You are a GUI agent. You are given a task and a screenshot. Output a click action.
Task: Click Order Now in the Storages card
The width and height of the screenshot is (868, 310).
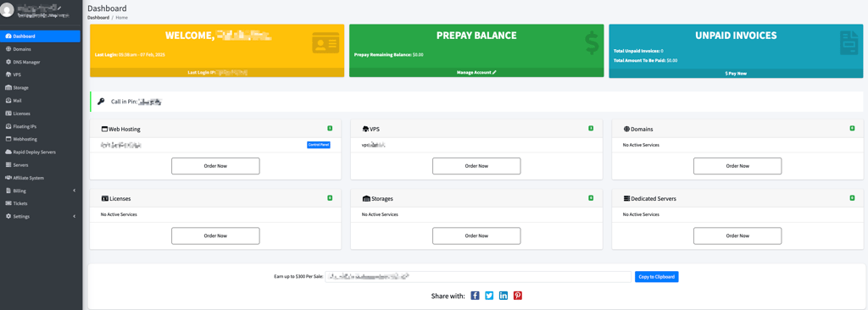coord(476,235)
